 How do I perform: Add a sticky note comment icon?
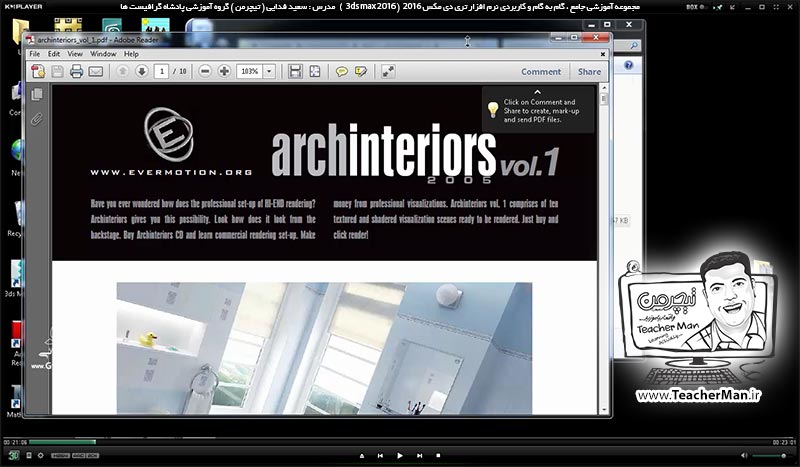342,71
